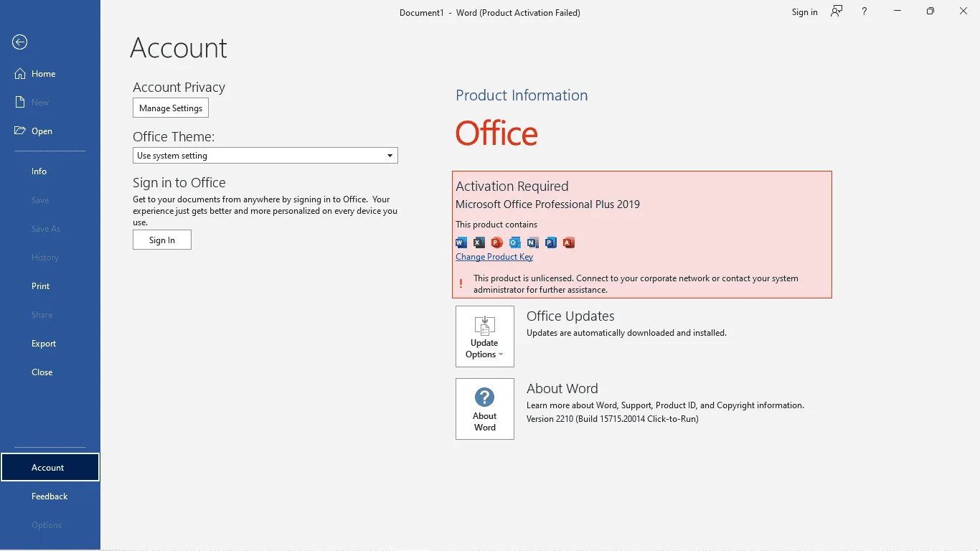Click "Microsoft Office Professional Plus 2019" text
Viewport: 980px width, 551px height.
point(548,204)
